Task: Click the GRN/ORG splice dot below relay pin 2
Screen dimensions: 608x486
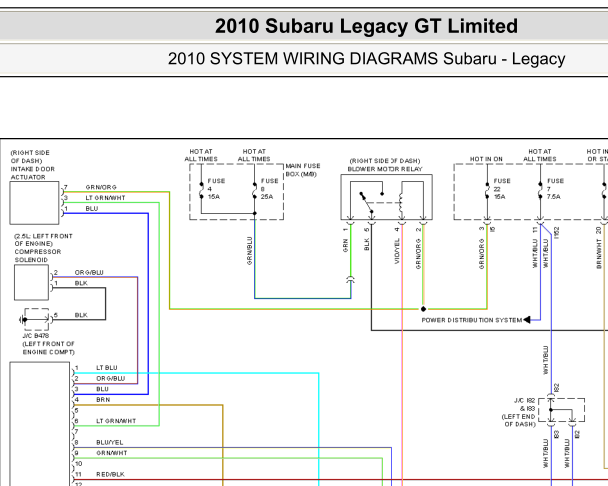Action: 423,309
